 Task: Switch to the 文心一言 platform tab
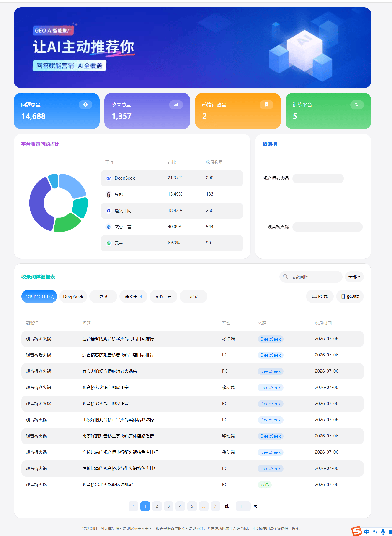(163, 296)
